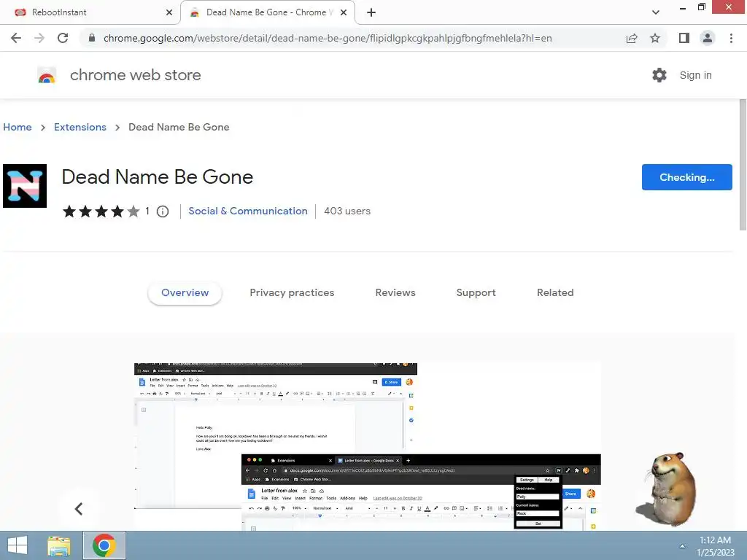This screenshot has height=560, width=747.
Task: Select the Overview tab
Action: [x=185, y=293]
